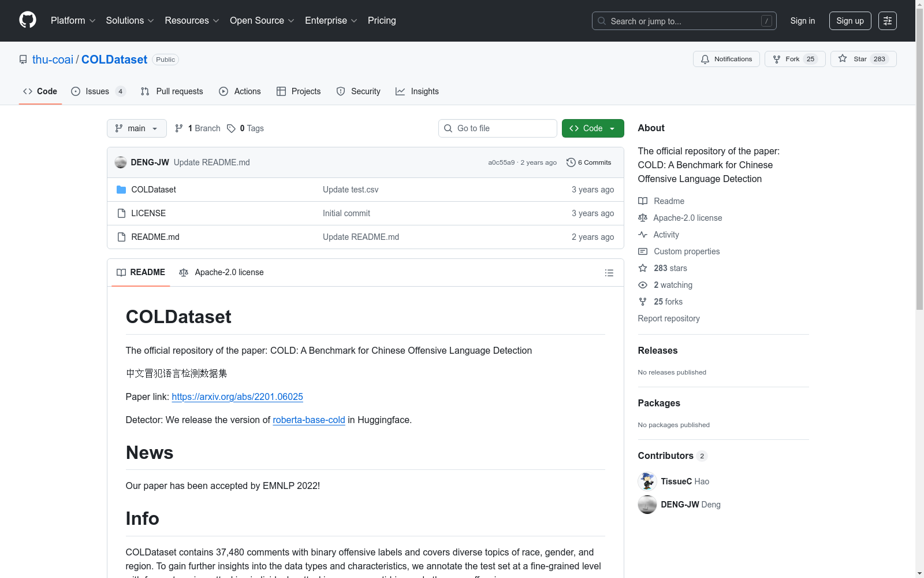Click the Notifications button
924x578 pixels.
click(x=726, y=59)
